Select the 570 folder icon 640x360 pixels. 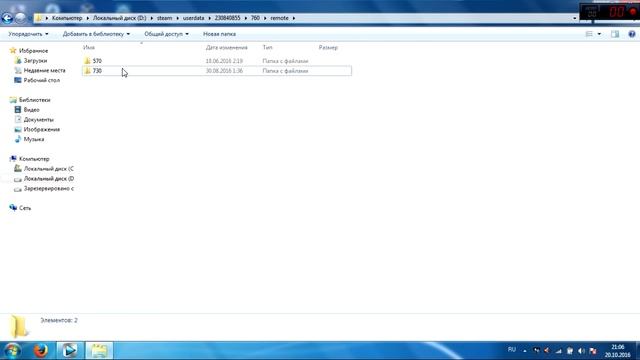coord(87,61)
